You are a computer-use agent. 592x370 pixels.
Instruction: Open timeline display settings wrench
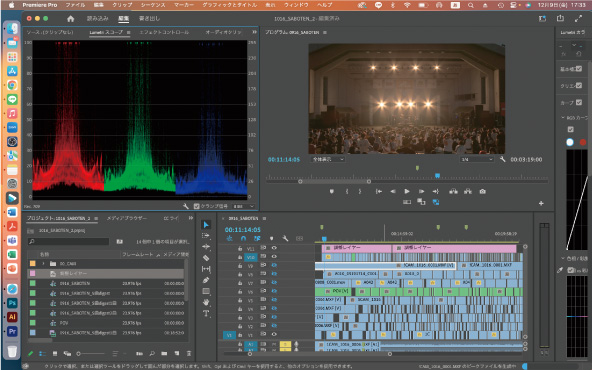point(285,238)
